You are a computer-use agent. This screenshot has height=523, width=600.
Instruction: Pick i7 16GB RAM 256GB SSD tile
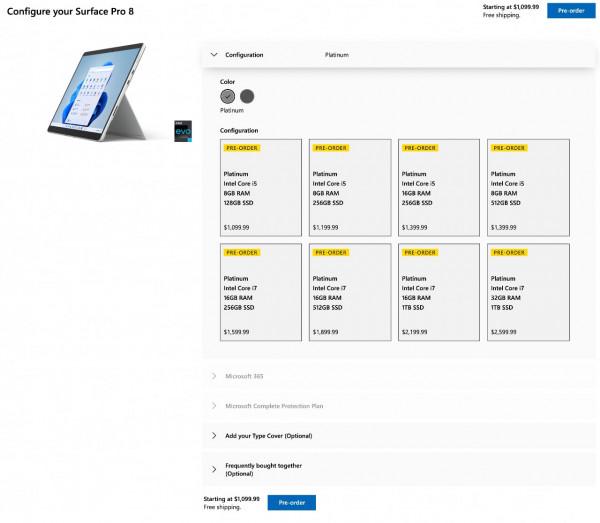(260, 292)
